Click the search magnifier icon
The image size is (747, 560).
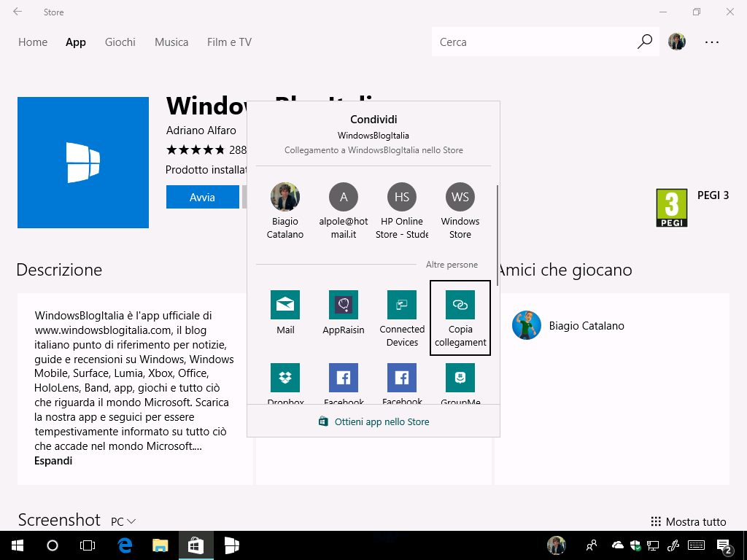(x=645, y=42)
